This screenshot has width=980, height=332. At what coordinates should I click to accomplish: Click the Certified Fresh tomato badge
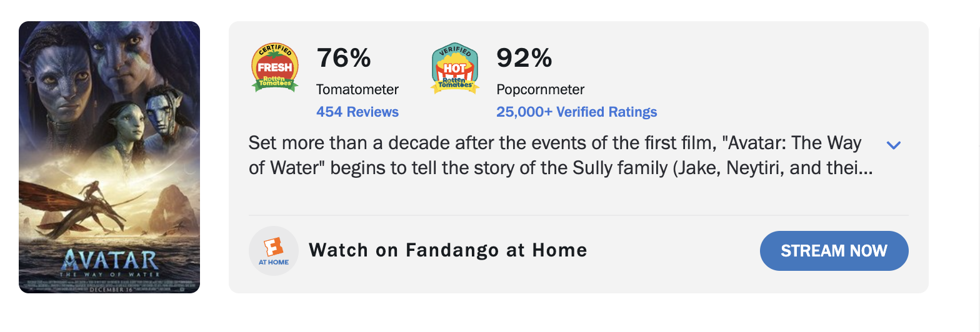point(274,68)
